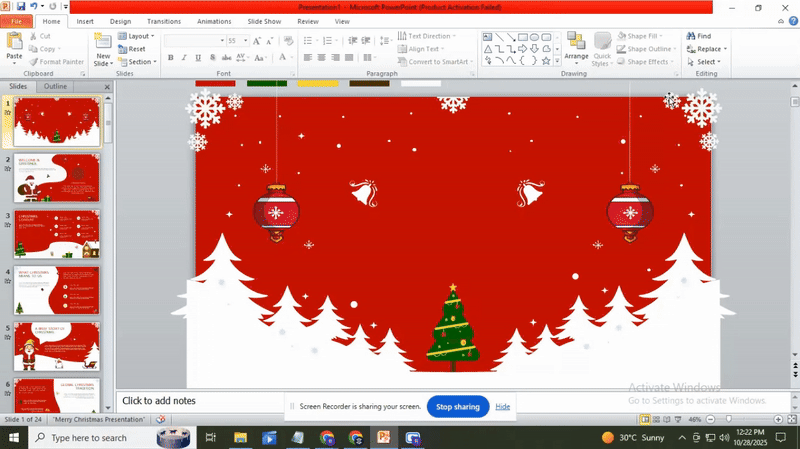800x449 pixels.
Task: Toggle italic formatting
Action: click(184, 58)
